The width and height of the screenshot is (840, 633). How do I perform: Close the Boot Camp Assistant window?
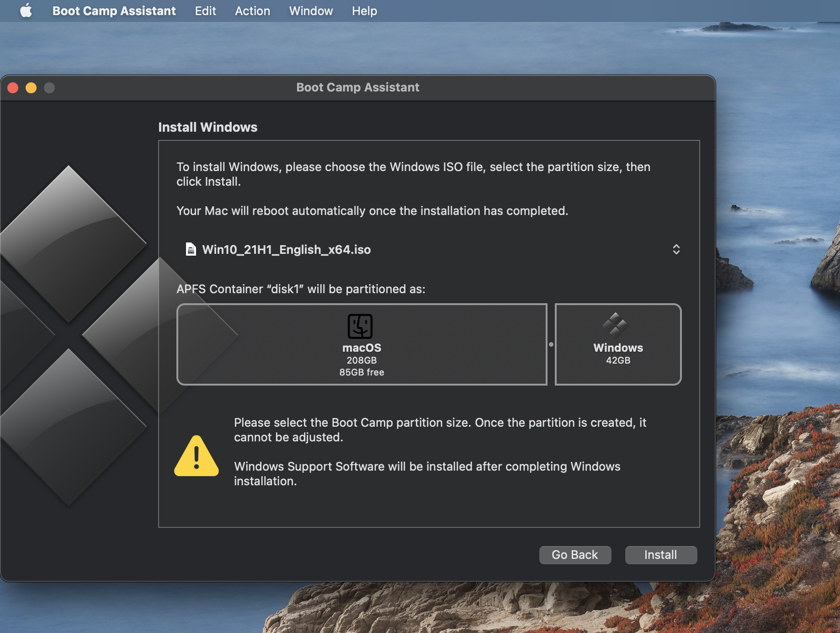(x=13, y=88)
